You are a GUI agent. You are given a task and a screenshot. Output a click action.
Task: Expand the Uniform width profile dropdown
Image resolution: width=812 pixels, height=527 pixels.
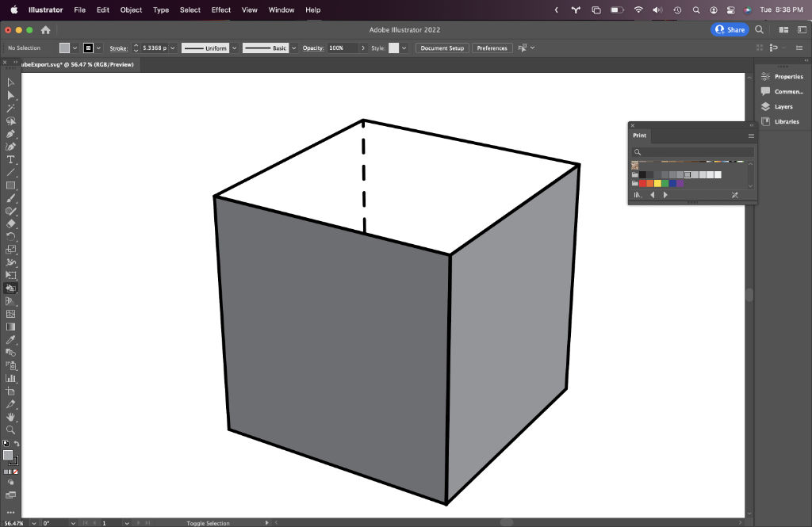point(233,48)
